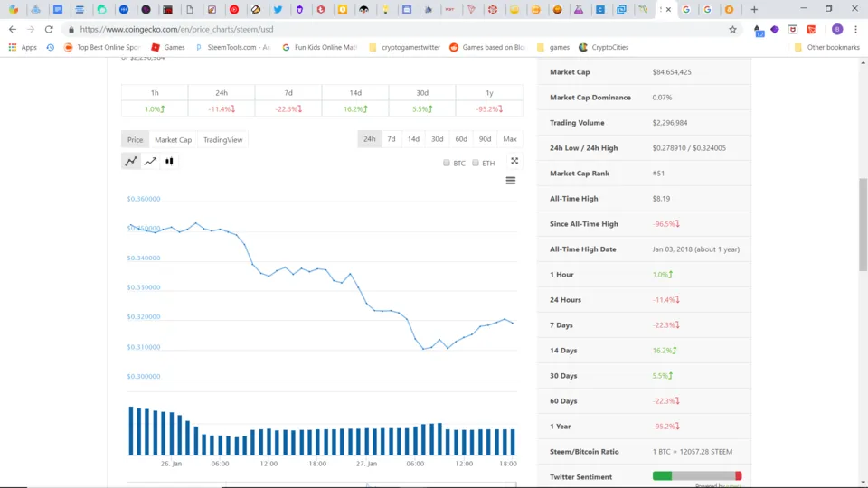Open the TradingView chart tab
The width and height of the screenshot is (868, 488).
click(222, 139)
